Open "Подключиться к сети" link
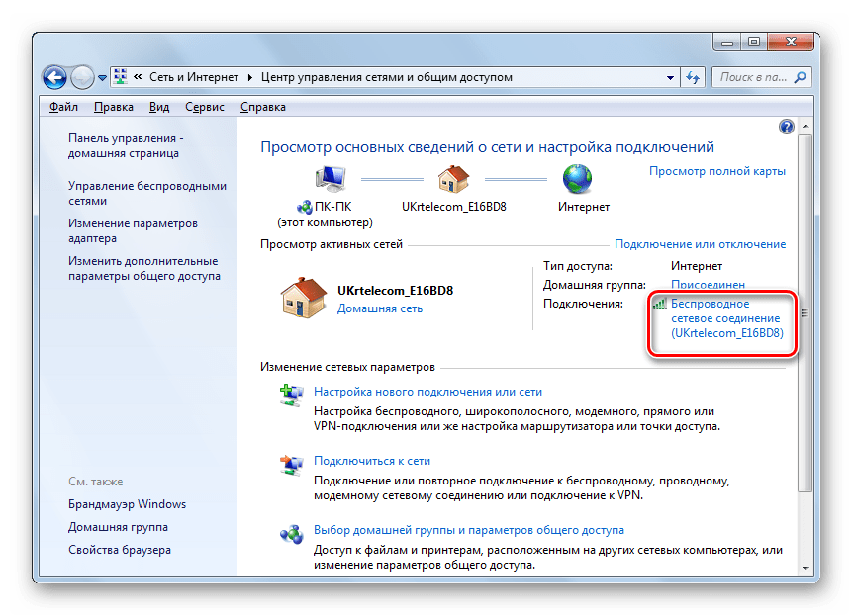 371,461
